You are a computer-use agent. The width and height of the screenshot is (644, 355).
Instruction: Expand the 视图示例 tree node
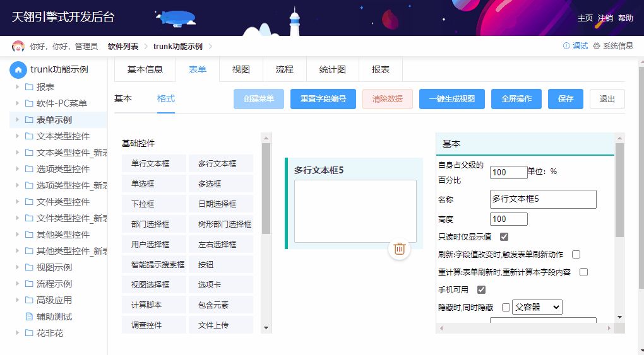[17, 267]
